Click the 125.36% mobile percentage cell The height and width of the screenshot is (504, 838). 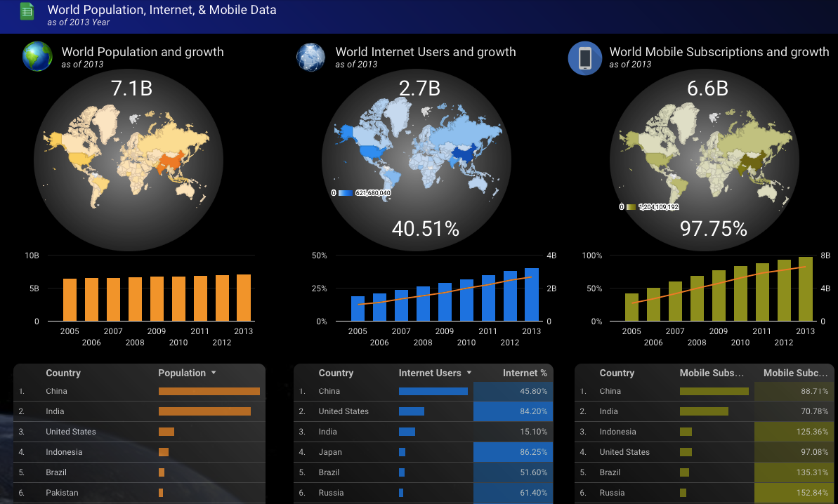point(794,432)
